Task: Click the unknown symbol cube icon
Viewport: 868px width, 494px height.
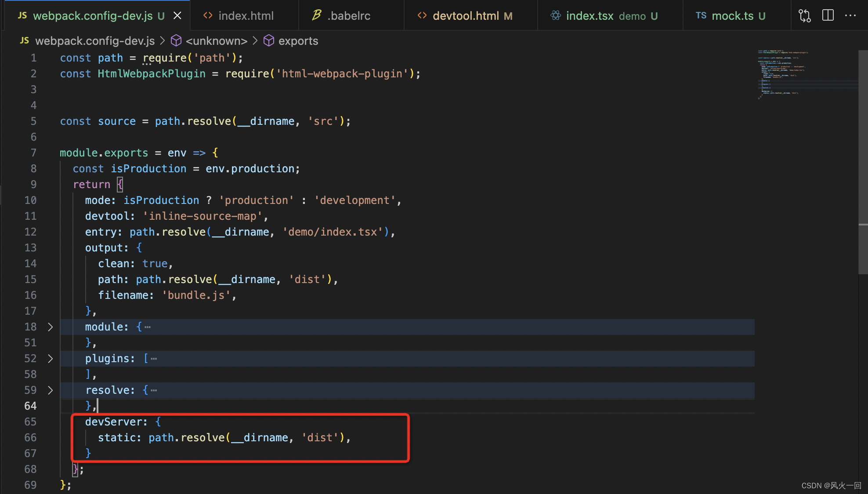Action: [176, 41]
